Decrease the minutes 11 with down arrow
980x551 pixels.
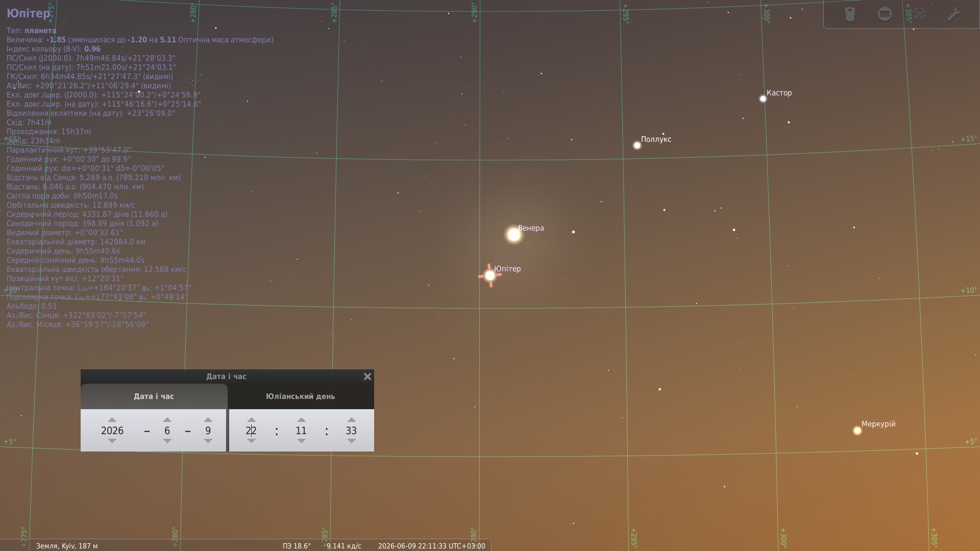(301, 441)
